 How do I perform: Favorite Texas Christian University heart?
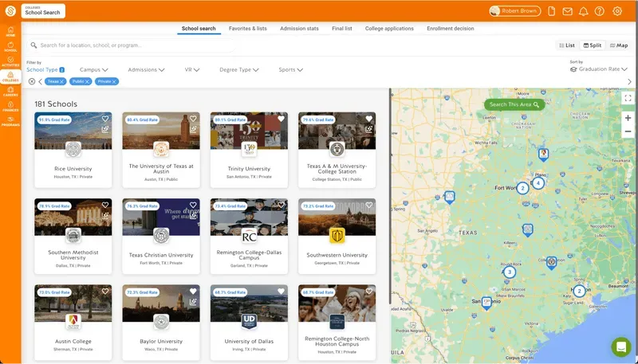[193, 205]
